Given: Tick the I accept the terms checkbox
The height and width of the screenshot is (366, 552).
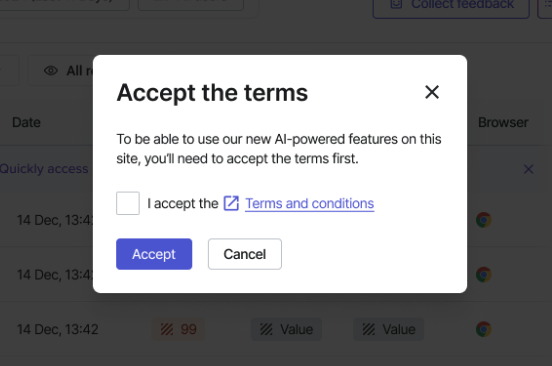Looking at the screenshot, I should point(128,203).
